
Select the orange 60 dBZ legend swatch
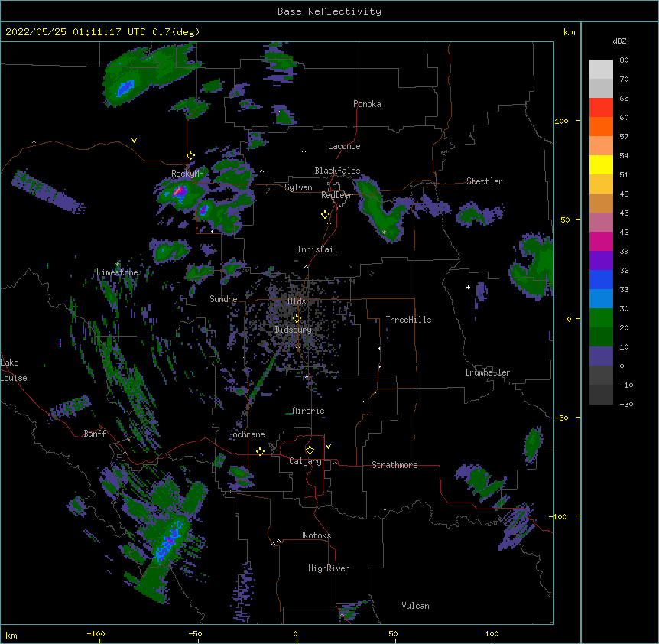(601, 126)
